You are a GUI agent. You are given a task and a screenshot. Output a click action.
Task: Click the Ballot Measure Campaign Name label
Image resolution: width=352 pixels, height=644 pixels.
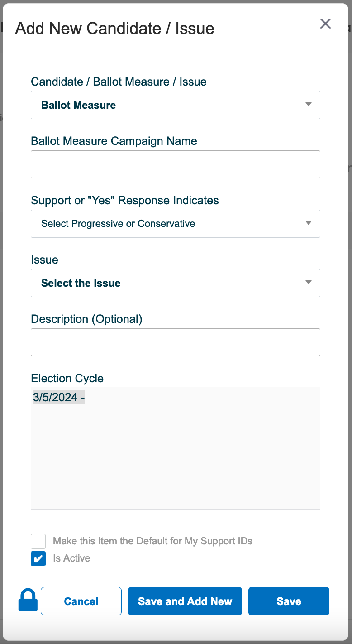coord(114,141)
